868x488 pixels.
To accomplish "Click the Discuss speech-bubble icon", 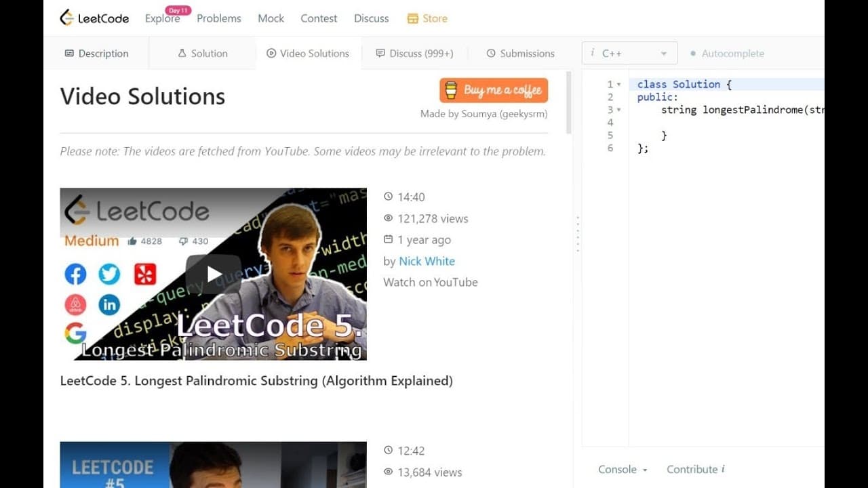I will 380,53.
